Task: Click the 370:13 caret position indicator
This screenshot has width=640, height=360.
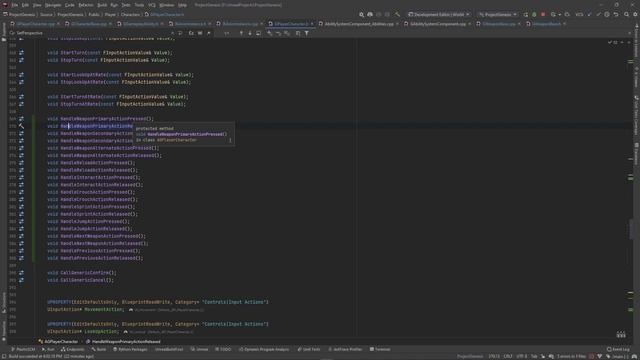Action: tap(494, 356)
